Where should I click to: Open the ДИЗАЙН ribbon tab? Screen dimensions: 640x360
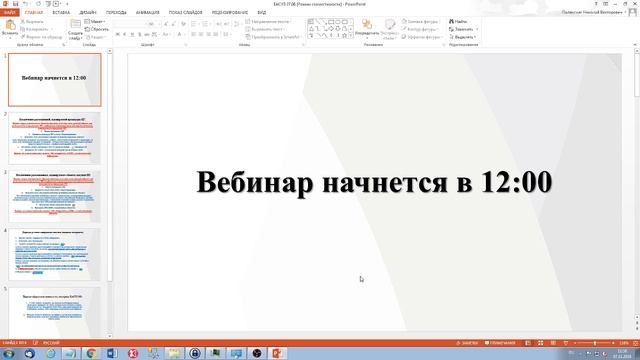tap(88, 13)
